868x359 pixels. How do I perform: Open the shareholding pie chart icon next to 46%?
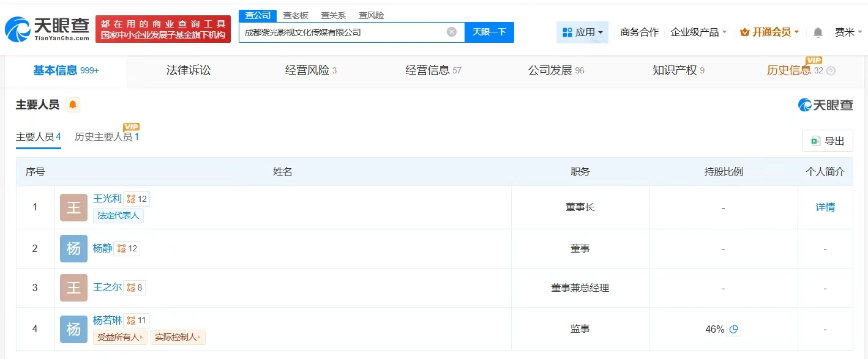pos(734,329)
